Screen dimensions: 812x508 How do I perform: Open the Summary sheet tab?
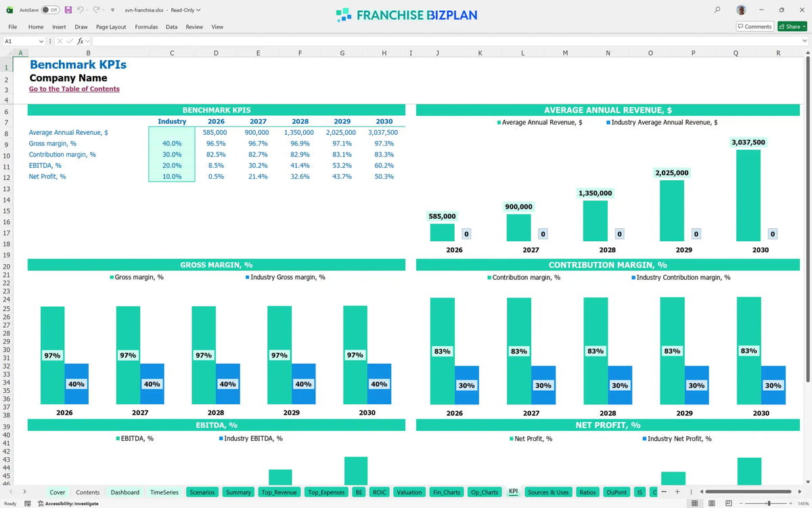(x=239, y=492)
